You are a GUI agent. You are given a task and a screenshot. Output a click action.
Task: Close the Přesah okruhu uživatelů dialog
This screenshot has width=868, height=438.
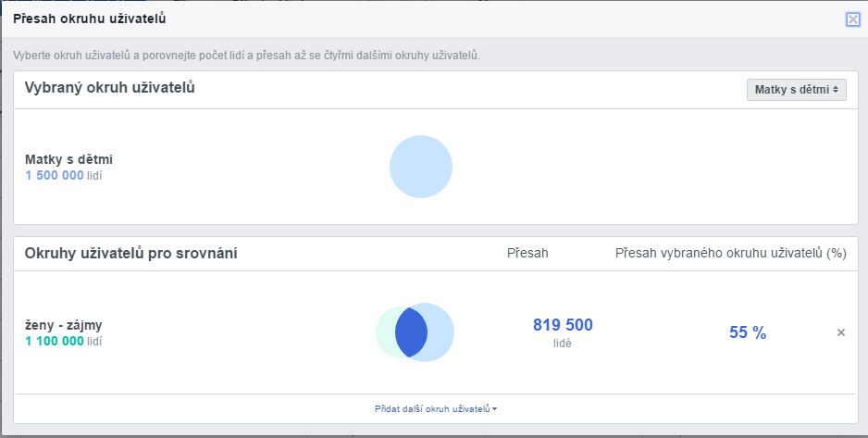(x=852, y=20)
